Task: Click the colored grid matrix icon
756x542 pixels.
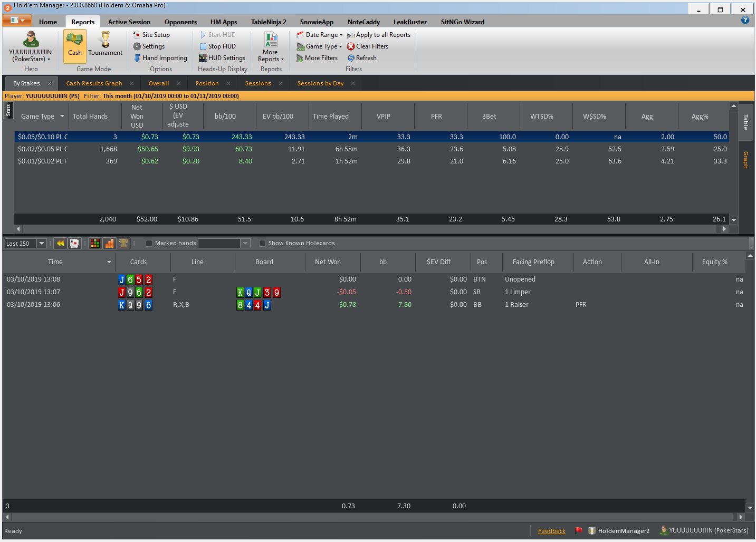Action: pos(95,243)
